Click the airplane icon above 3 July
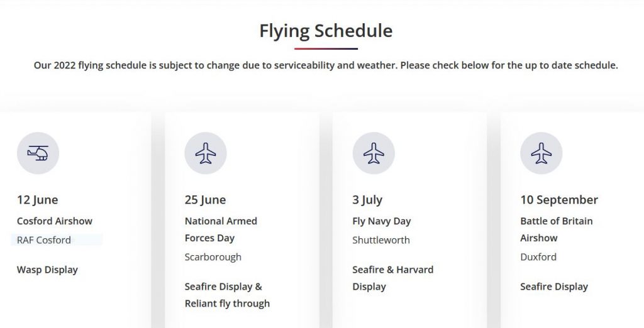644x328 pixels. 374,153
